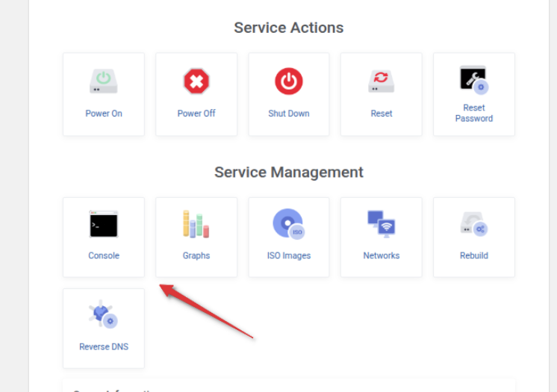Select the Reset label link
Image resolution: width=557 pixels, height=392 pixels.
pyautogui.click(x=382, y=113)
